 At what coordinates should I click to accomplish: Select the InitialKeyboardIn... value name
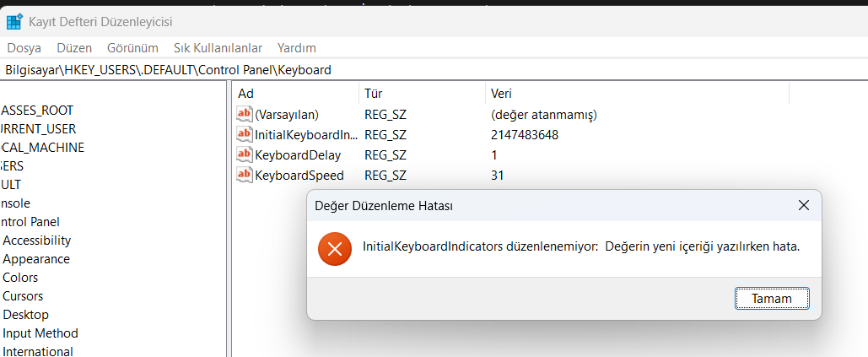(x=305, y=134)
